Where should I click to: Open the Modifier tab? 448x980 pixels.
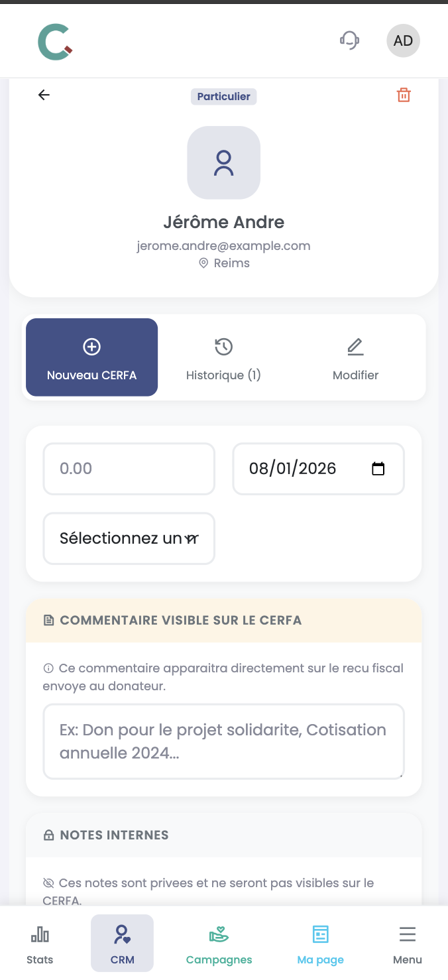[x=355, y=357]
